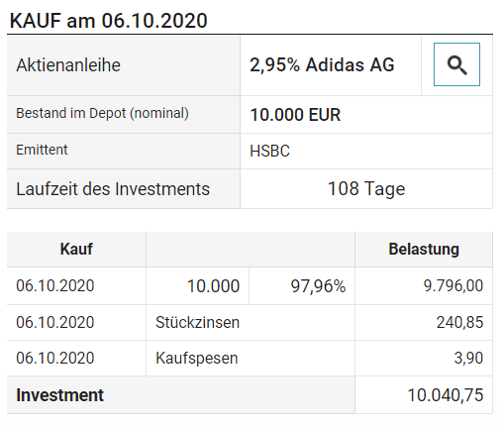Click the 10.000 EUR depot value
This screenshot has width=504, height=426.
[295, 115]
